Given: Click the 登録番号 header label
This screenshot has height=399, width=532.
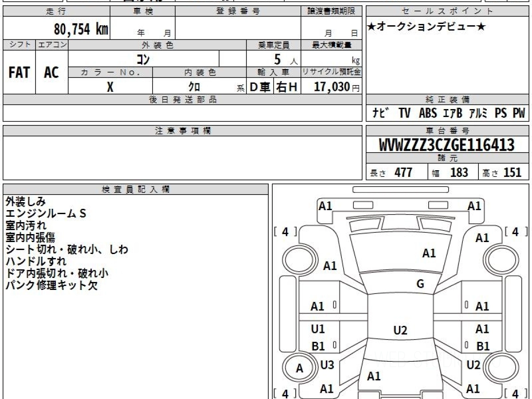Looking at the screenshot, I should point(238,12).
